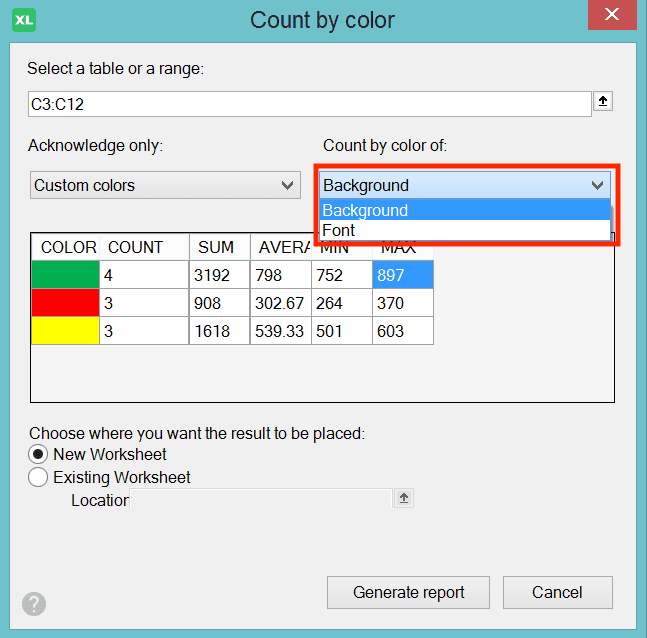Open help via the question mark icon

[34, 604]
